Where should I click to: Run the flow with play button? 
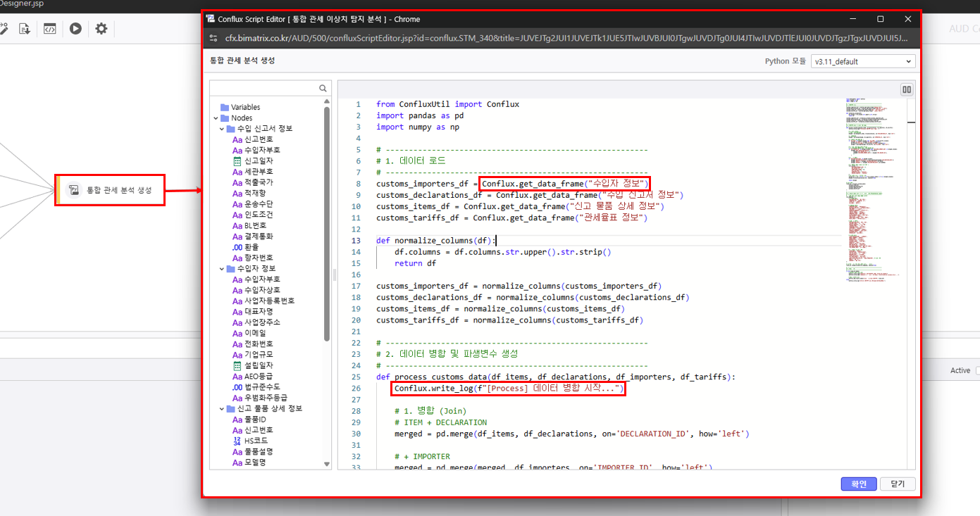click(x=75, y=29)
